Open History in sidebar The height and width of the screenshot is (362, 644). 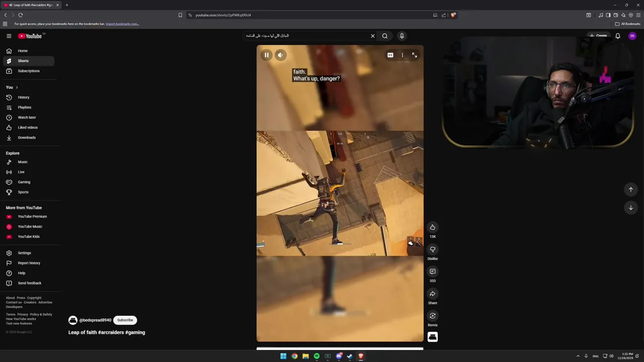(29, 97)
